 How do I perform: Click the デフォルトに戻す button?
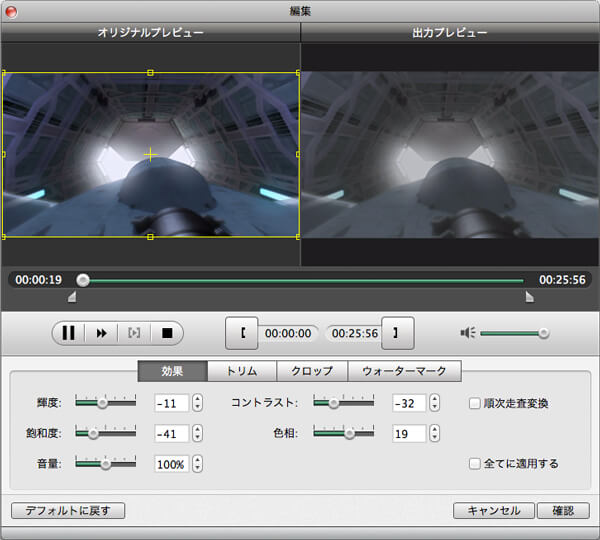point(68,511)
